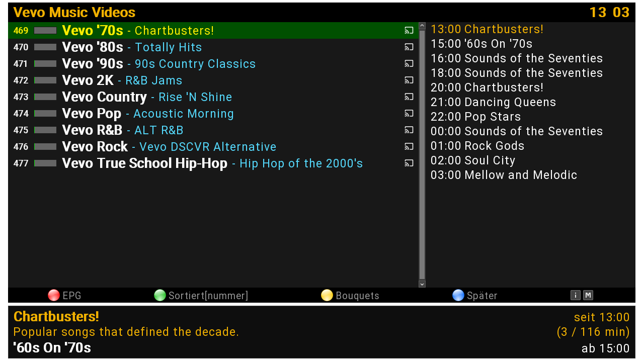Click the 'M' menu icon
Image resolution: width=644 pixels, height=362 pixels.
tap(588, 295)
